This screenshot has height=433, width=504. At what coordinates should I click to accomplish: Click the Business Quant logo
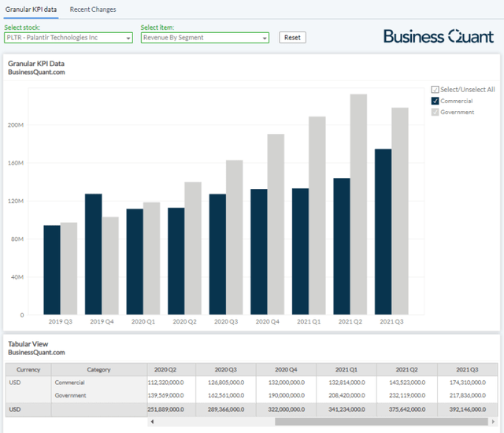coord(439,36)
